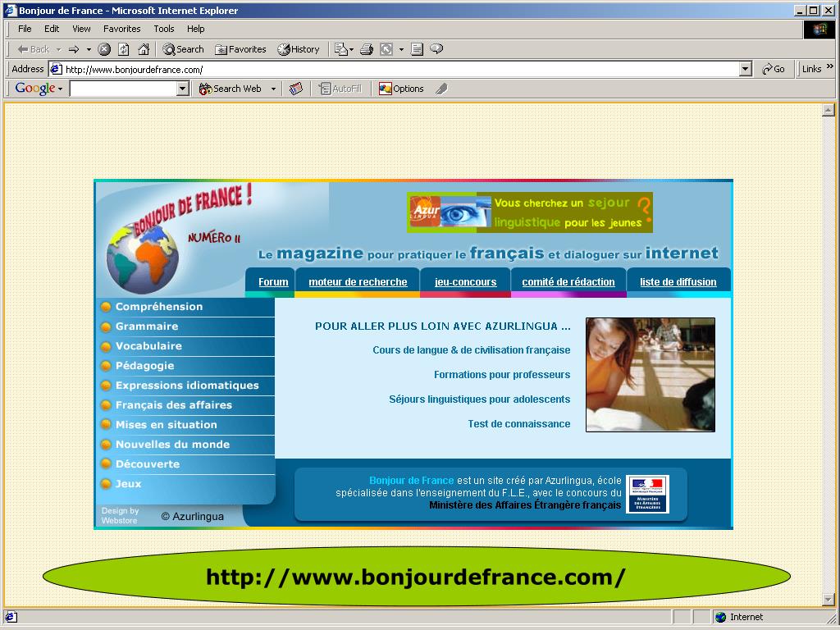Click the Forward arrow toolbar button
This screenshot has height=630, width=840.
coord(74,49)
